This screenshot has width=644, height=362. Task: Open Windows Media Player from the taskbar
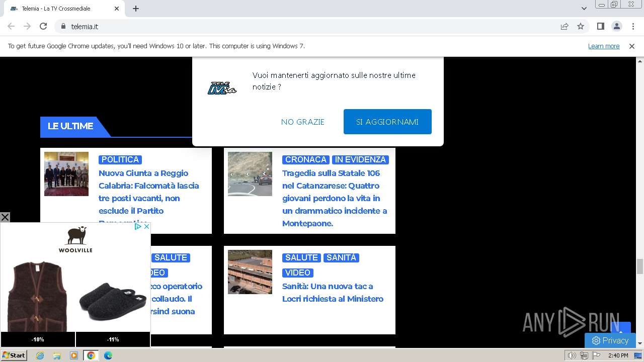pos(74,355)
